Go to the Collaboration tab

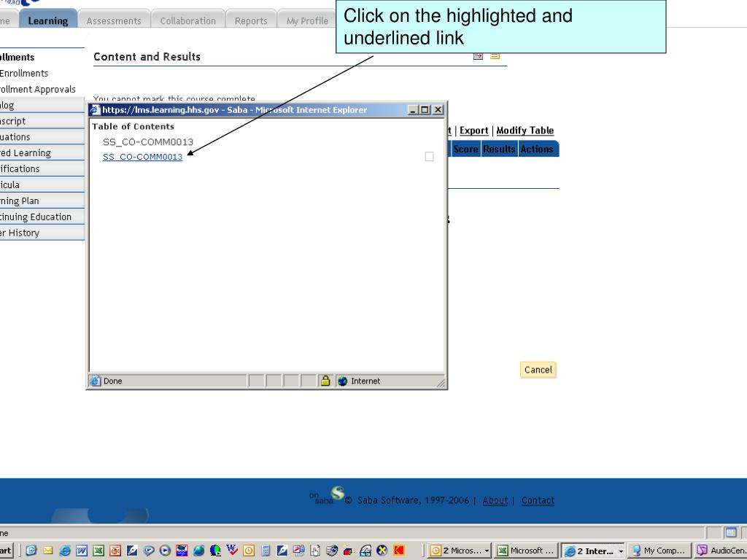(x=187, y=20)
